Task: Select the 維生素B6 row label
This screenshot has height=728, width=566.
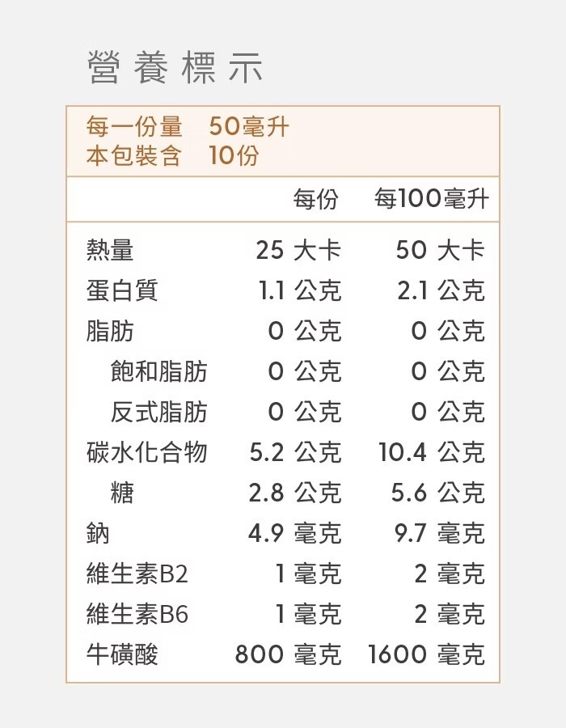Action: 137,614
